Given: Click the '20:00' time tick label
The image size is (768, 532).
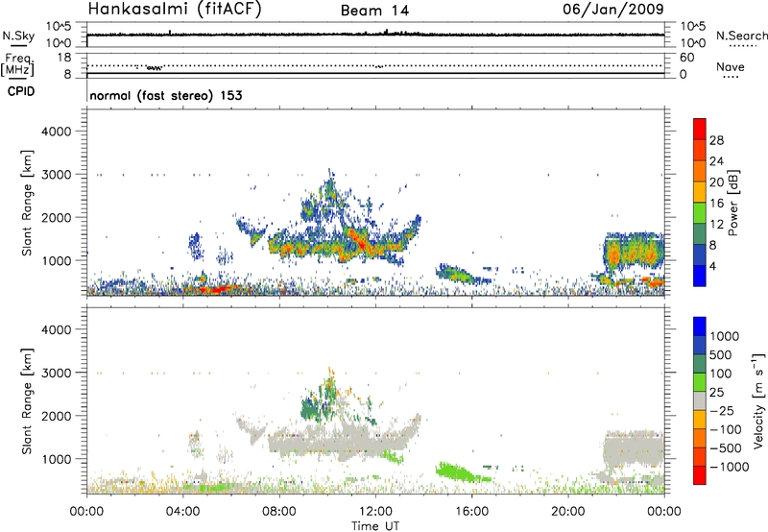Looking at the screenshot, I should point(568,512).
